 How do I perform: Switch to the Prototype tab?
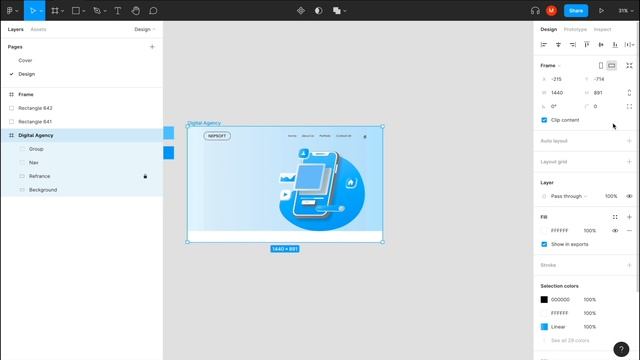pyautogui.click(x=575, y=29)
